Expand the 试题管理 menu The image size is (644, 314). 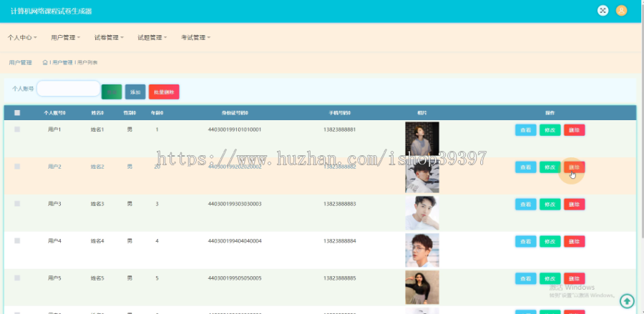[152, 37]
